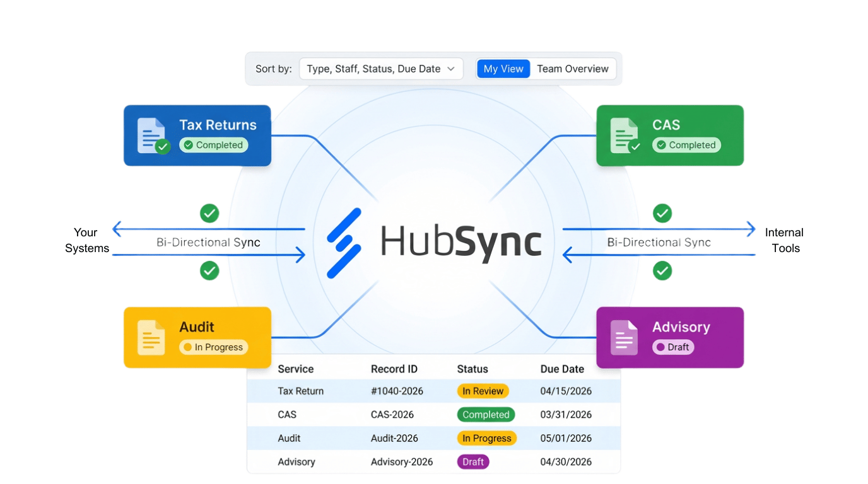
Task: Click the left-pointing arrow toward Your Systems
Action: [118, 229]
